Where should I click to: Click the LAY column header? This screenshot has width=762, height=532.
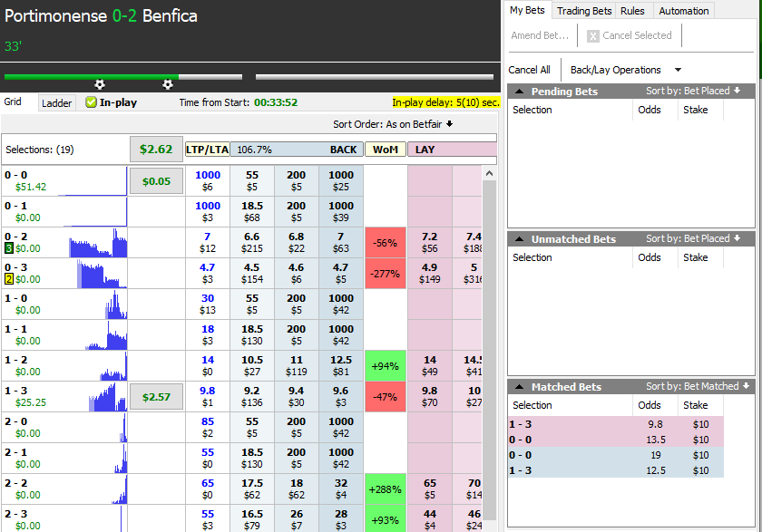(452, 150)
